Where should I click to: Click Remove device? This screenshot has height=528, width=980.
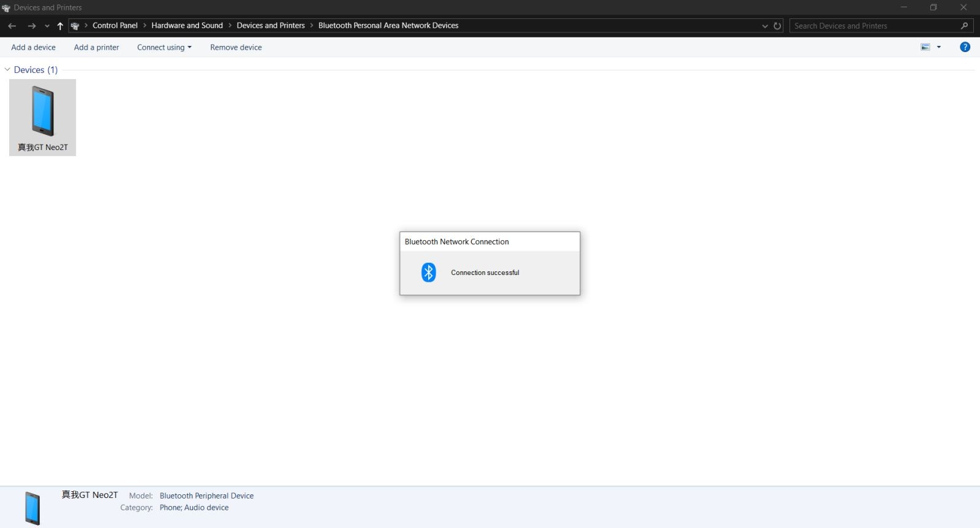click(x=236, y=47)
